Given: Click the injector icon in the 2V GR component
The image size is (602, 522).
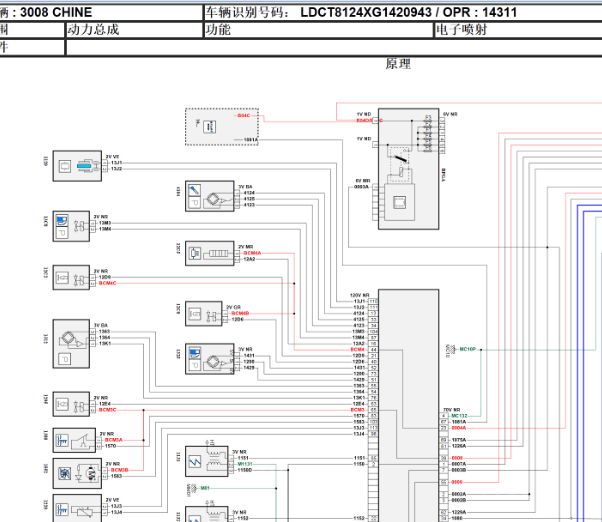Looking at the screenshot, I should coord(195,314).
